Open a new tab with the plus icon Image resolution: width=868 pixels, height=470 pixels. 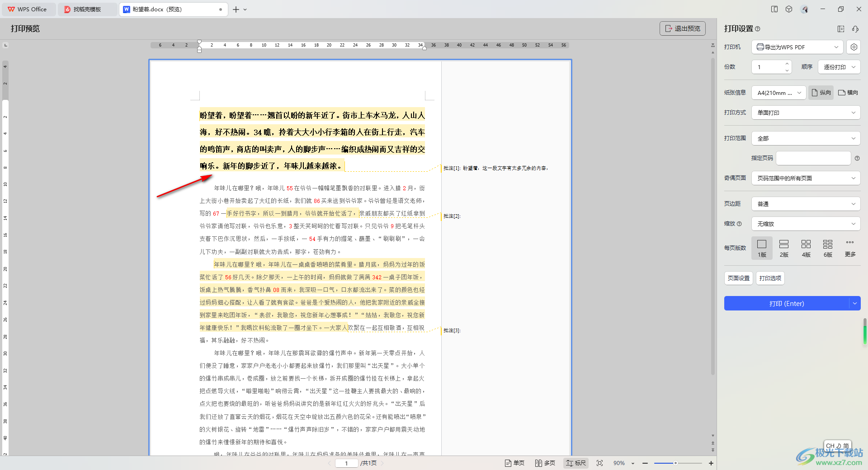coord(236,9)
